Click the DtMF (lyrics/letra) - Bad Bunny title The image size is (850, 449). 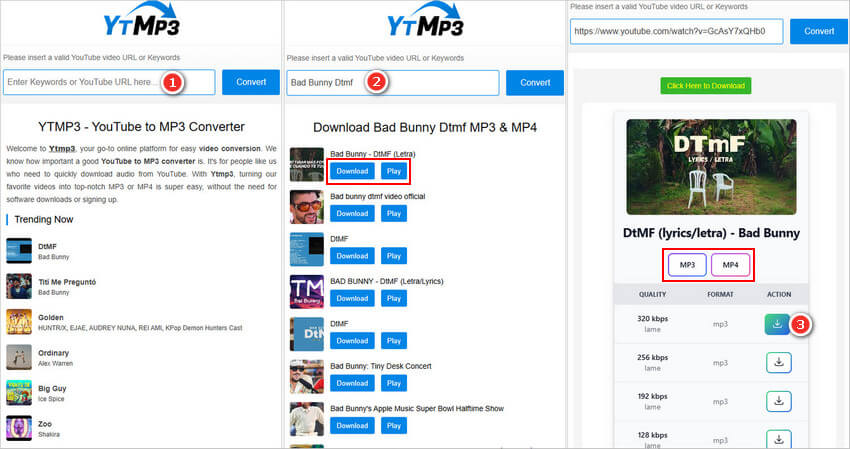pyautogui.click(x=711, y=233)
